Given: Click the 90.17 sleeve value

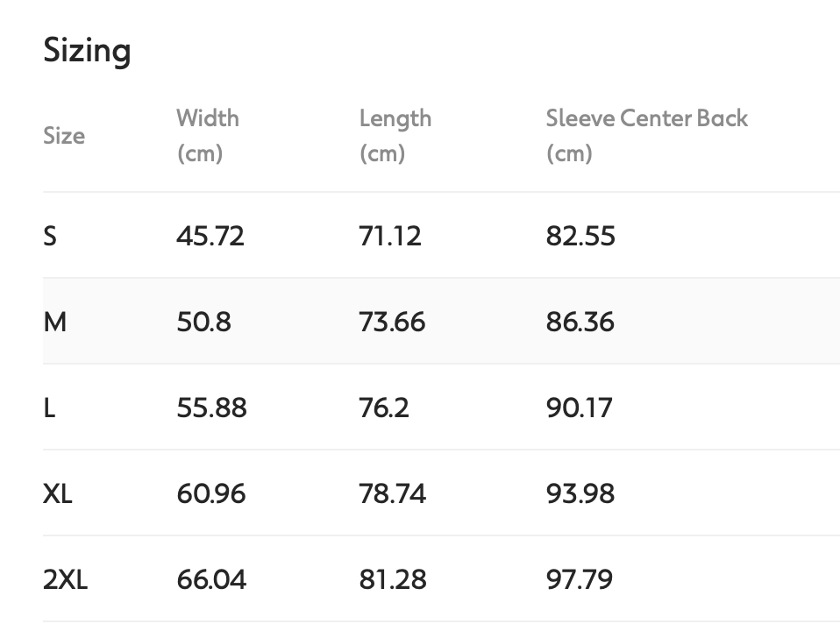Looking at the screenshot, I should coord(580,408).
